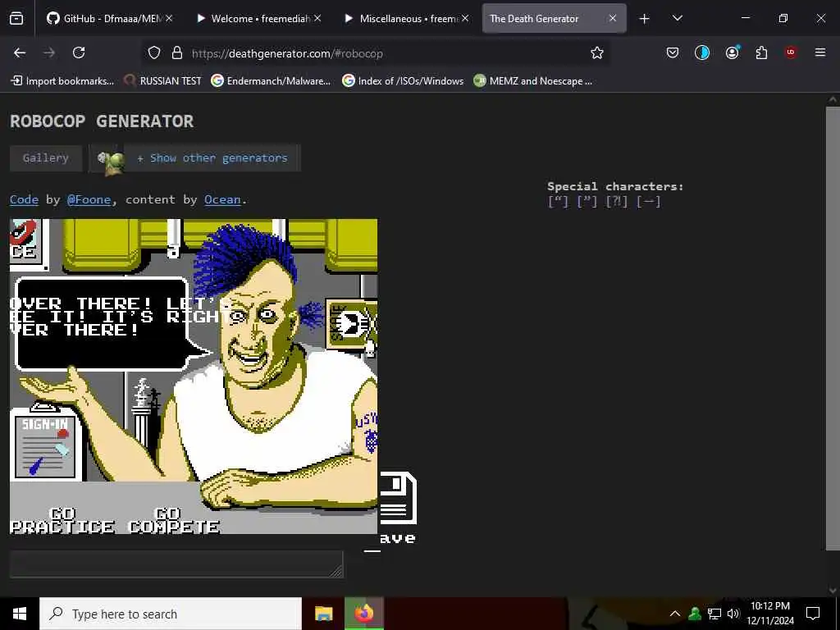This screenshot has height=630, width=840.
Task: Insert interrobang ?! special character
Action: [x=617, y=202]
